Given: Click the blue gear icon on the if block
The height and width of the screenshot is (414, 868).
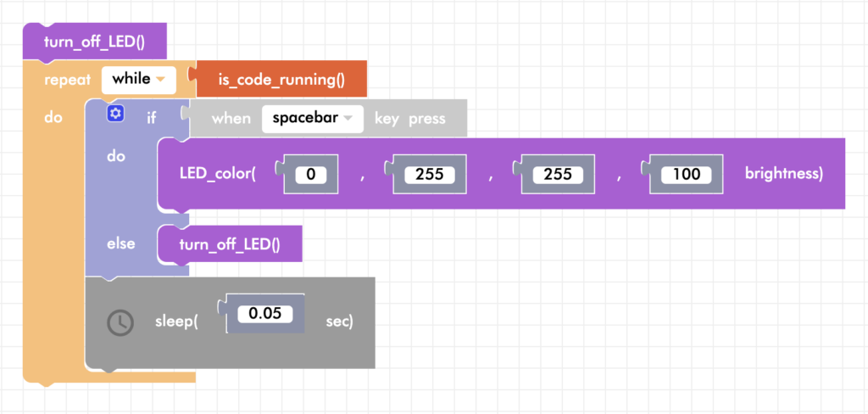Looking at the screenshot, I should [x=116, y=114].
